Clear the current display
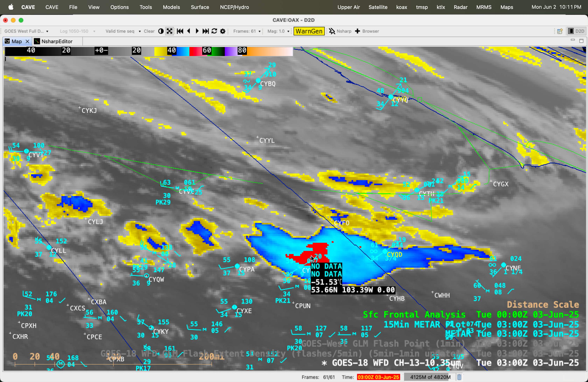The image size is (588, 382). (x=149, y=31)
